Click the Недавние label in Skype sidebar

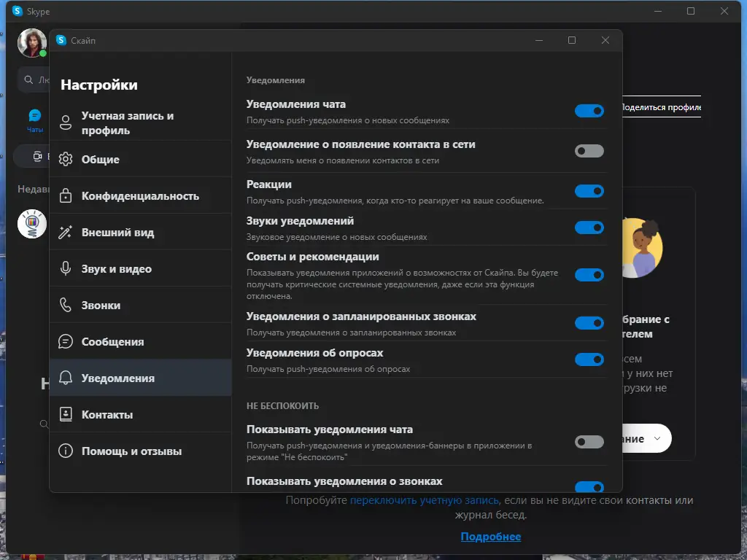point(34,189)
